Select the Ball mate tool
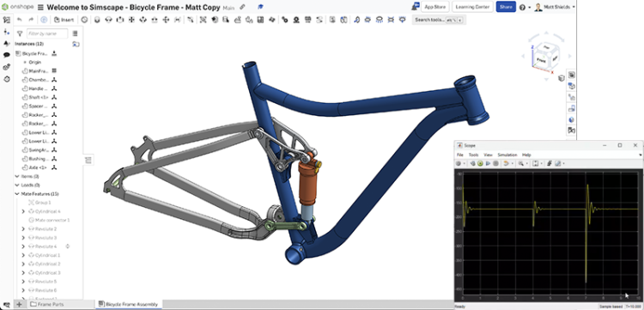This screenshot has height=310, width=644. tap(166, 20)
